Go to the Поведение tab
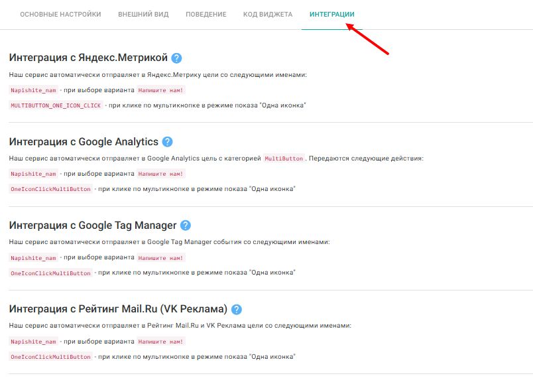533x392 pixels. click(x=206, y=15)
